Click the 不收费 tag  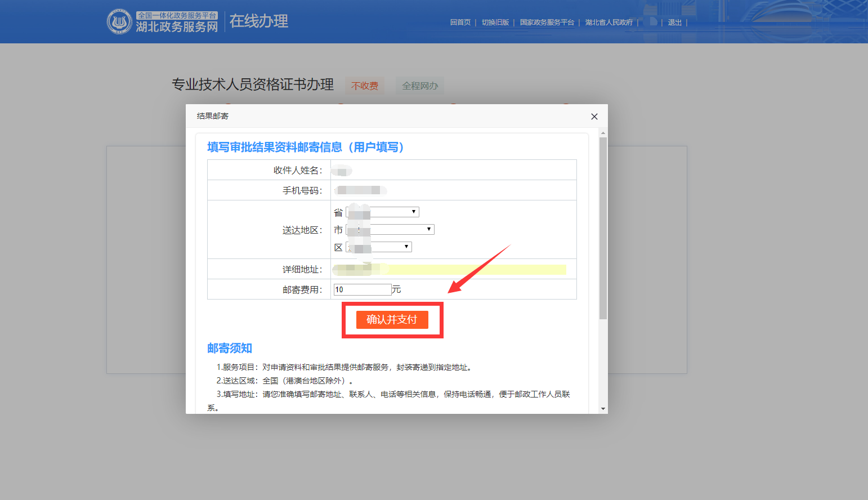364,86
